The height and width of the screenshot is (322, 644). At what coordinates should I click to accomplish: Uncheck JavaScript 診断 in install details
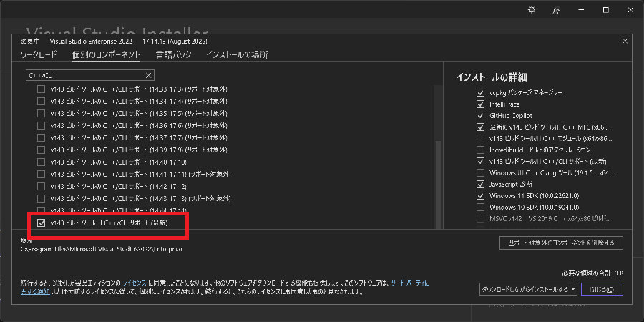[x=480, y=184]
